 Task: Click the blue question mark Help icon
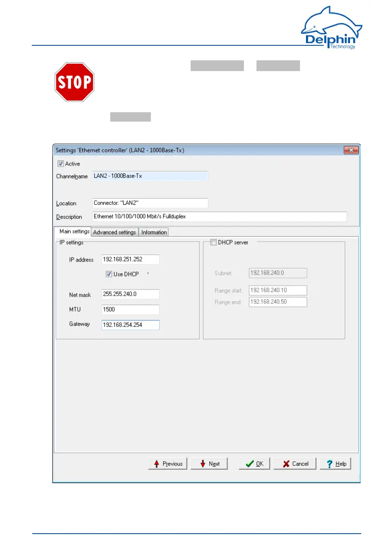coord(329,463)
